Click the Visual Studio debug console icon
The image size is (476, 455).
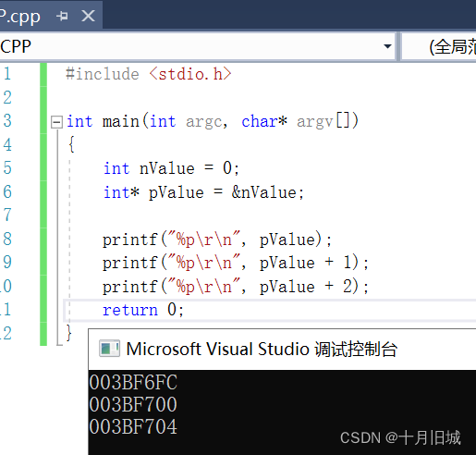(109, 349)
